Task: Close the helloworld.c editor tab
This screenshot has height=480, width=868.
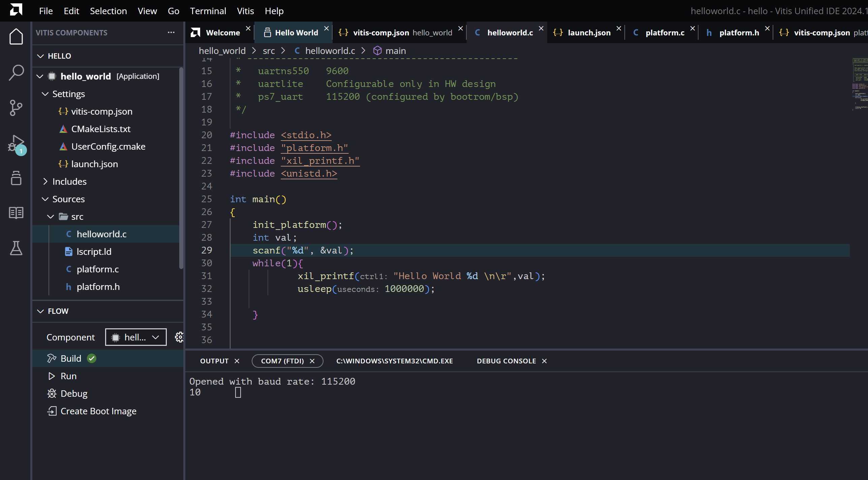Action: (541, 28)
